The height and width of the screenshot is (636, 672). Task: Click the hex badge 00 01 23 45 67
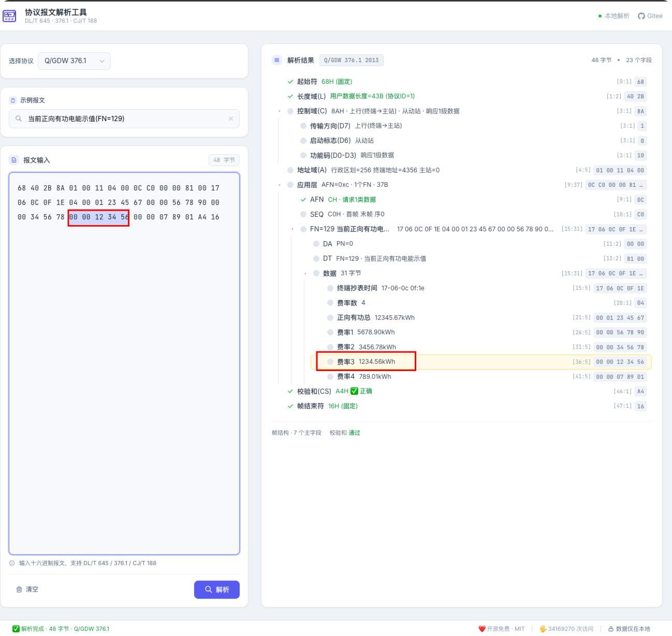click(x=620, y=318)
